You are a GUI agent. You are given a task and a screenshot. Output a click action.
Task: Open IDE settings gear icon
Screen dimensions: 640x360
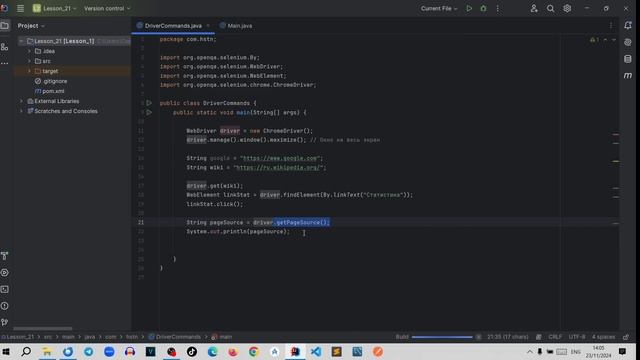567,8
